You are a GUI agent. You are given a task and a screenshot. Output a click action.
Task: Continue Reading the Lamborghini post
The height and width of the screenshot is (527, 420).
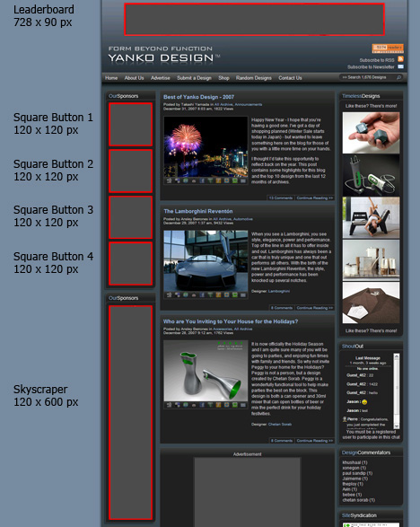315,308
